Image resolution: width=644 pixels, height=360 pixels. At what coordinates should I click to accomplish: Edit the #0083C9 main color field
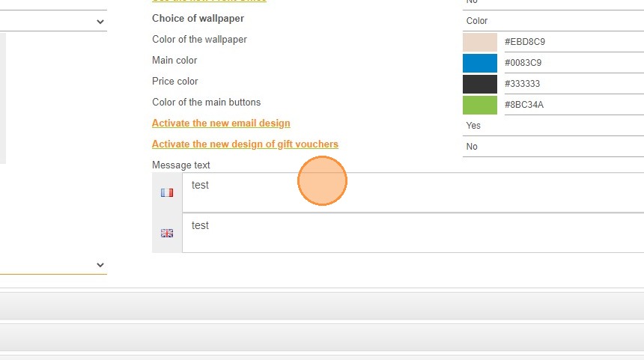574,63
